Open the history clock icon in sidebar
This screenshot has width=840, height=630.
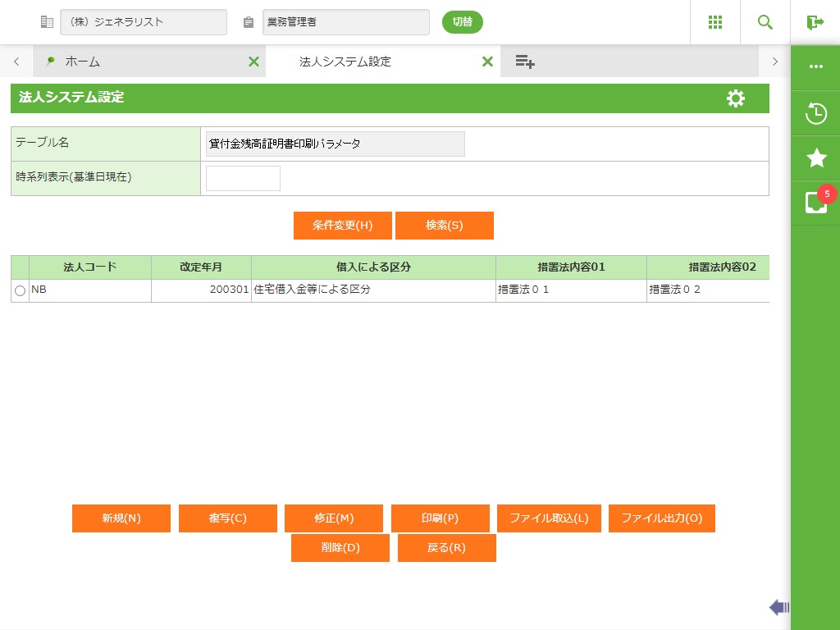coord(815,113)
